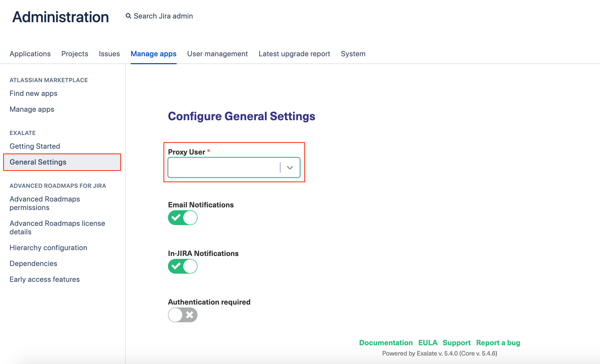Open the Projects tab
600x364 pixels.
pyautogui.click(x=75, y=54)
